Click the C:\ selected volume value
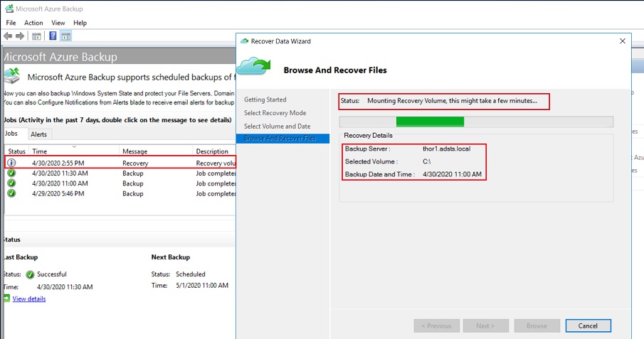This screenshot has width=644, height=339. tap(426, 162)
